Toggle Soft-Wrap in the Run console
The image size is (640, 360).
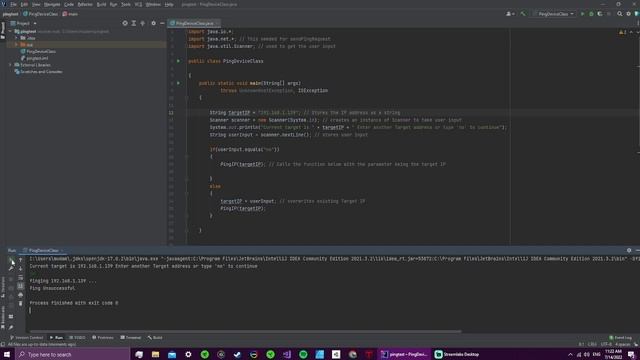[x=20, y=277]
